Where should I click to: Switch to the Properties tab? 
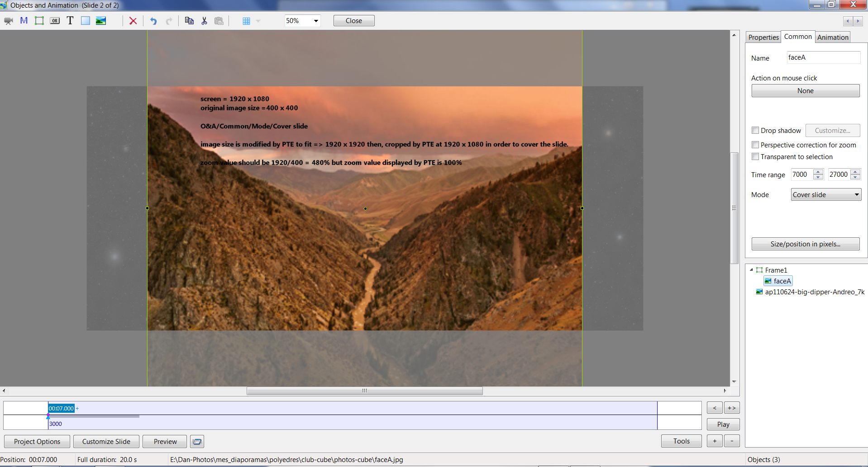pos(763,37)
